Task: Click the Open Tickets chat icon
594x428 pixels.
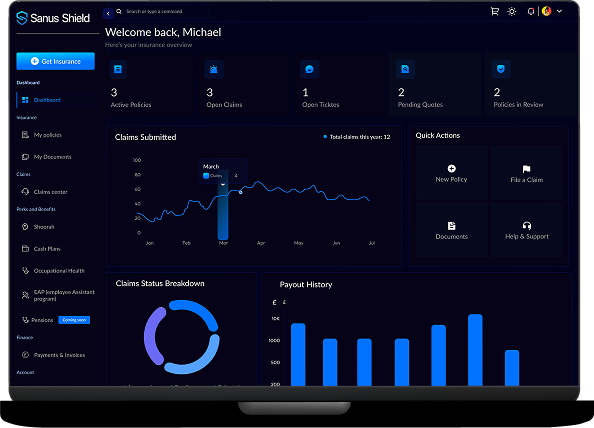Action: [310, 69]
